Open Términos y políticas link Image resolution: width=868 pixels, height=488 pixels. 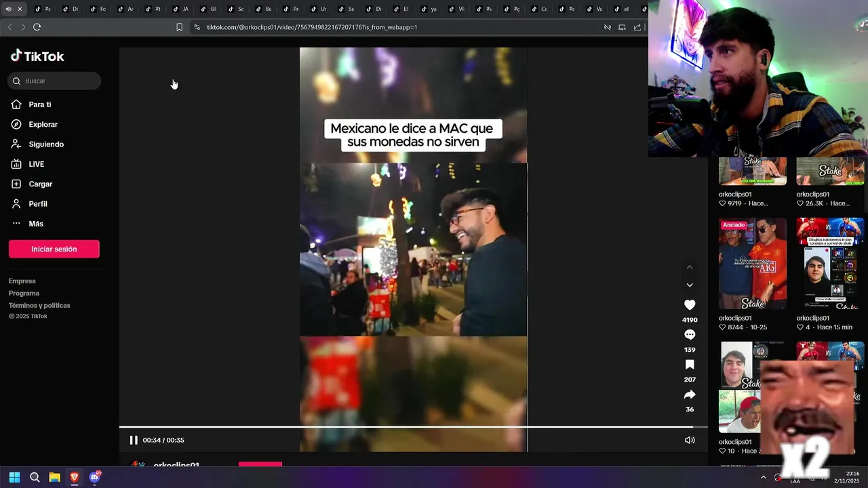point(39,306)
